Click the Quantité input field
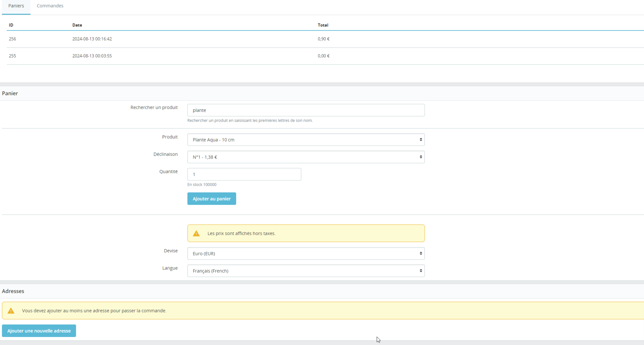This screenshot has width=644, height=345. click(x=244, y=174)
